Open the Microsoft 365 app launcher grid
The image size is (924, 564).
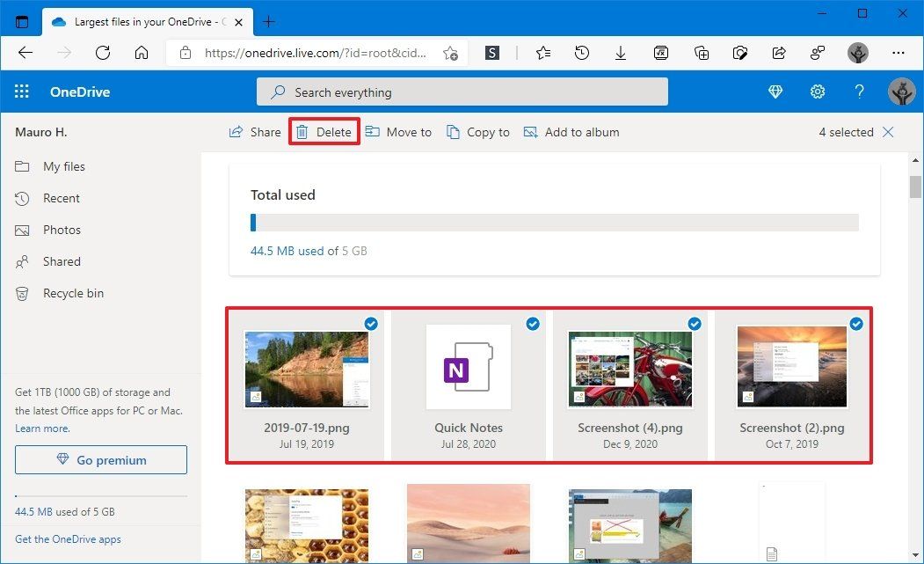pyautogui.click(x=21, y=91)
